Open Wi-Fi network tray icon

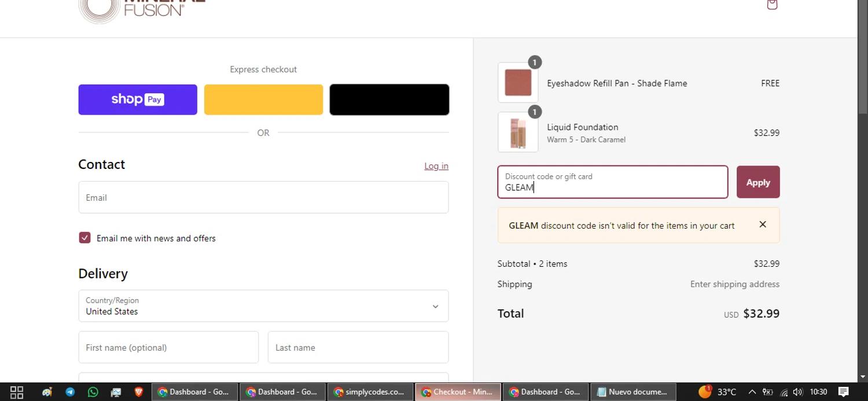click(784, 392)
